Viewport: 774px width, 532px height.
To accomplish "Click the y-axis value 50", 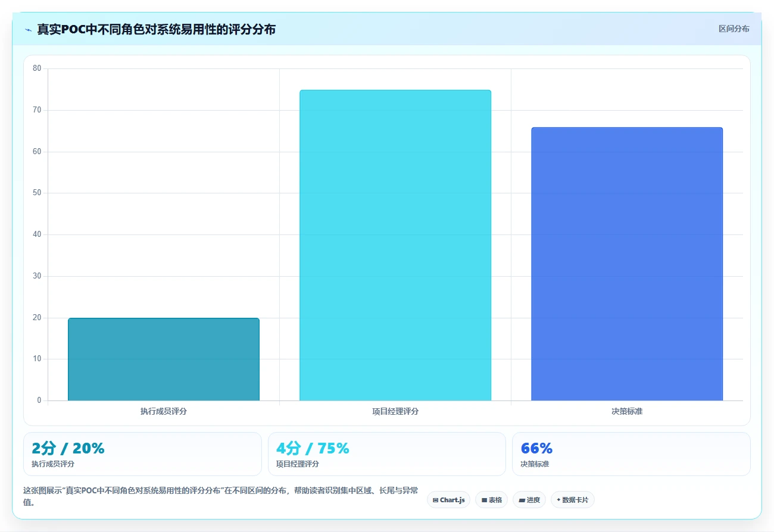I will [x=37, y=193].
